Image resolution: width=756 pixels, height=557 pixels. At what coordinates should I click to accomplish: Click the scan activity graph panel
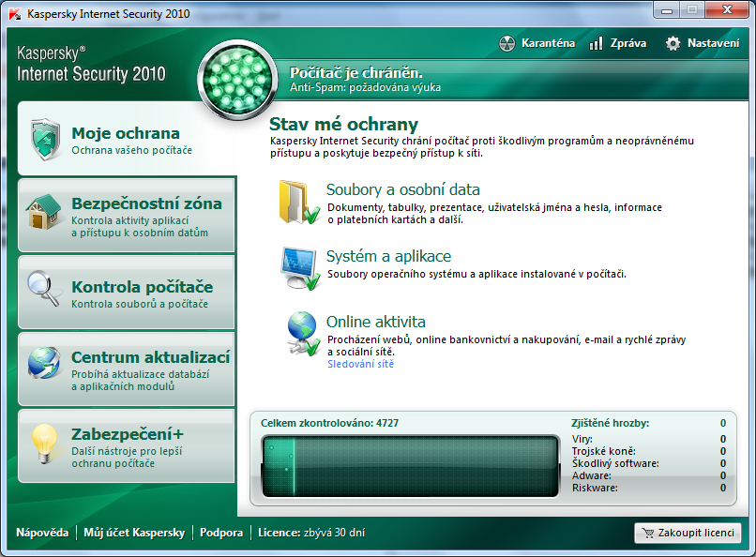(410, 466)
